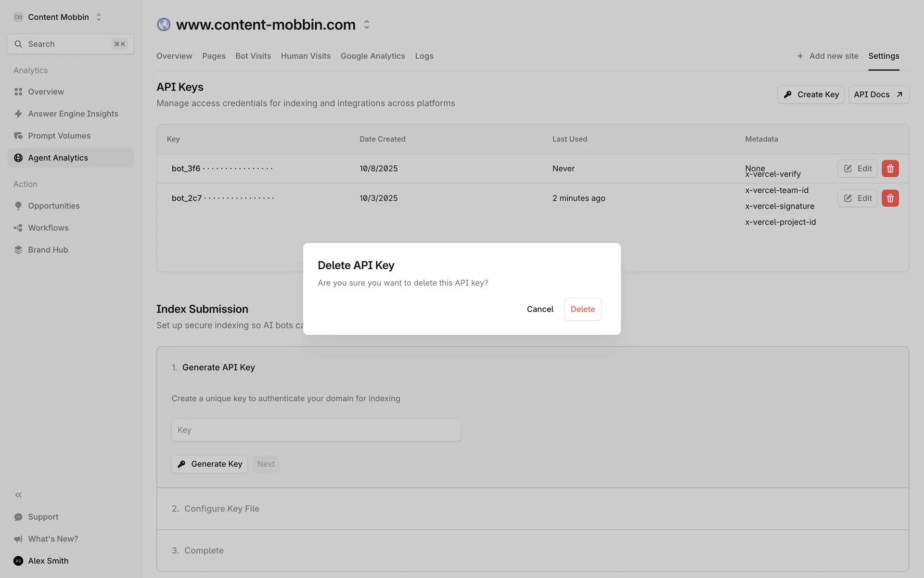The height and width of the screenshot is (578, 924).
Task: Open site selector next to www.content-mobbin.com
Action: [367, 25]
